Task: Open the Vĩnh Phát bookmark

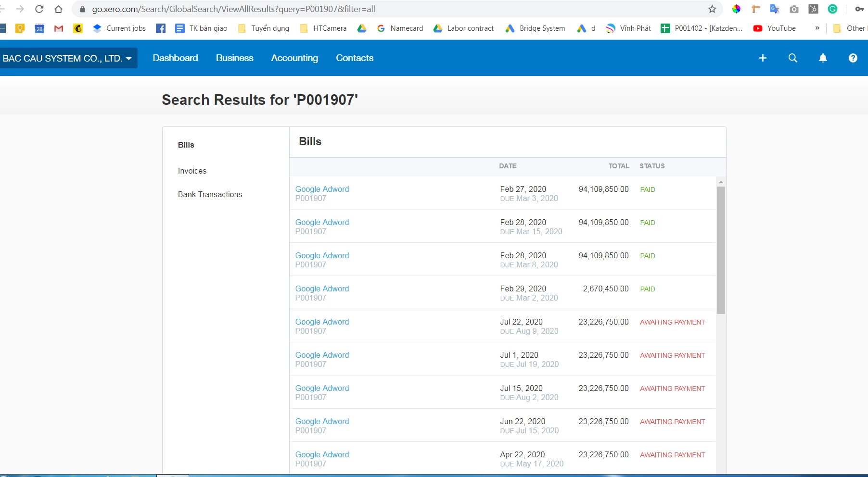Action: (x=628, y=28)
